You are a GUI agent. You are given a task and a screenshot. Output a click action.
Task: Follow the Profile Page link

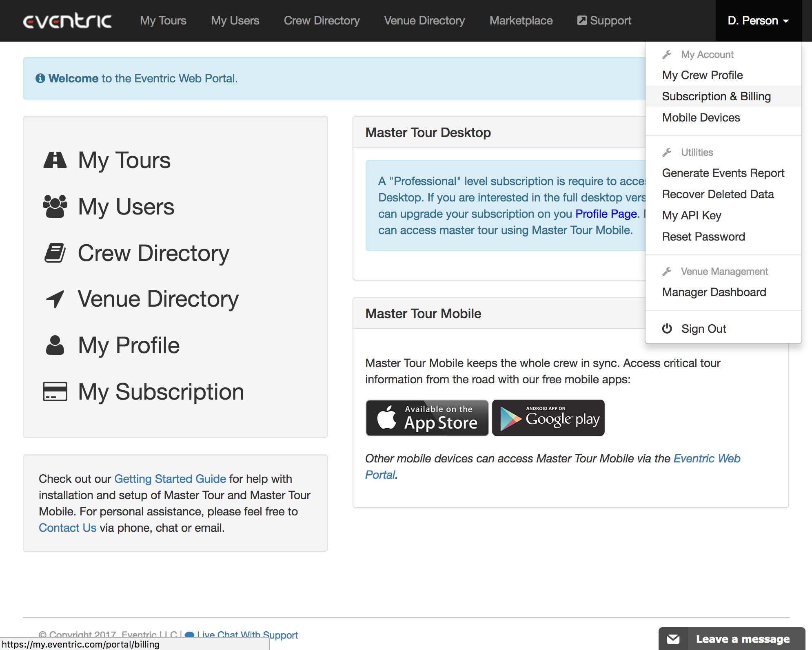click(606, 214)
